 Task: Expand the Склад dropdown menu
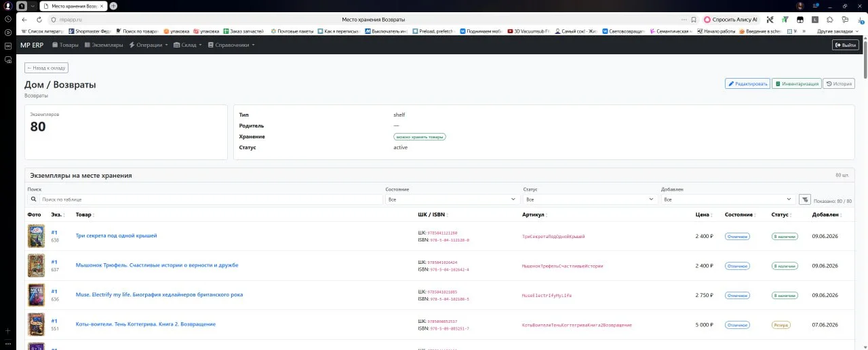click(187, 45)
